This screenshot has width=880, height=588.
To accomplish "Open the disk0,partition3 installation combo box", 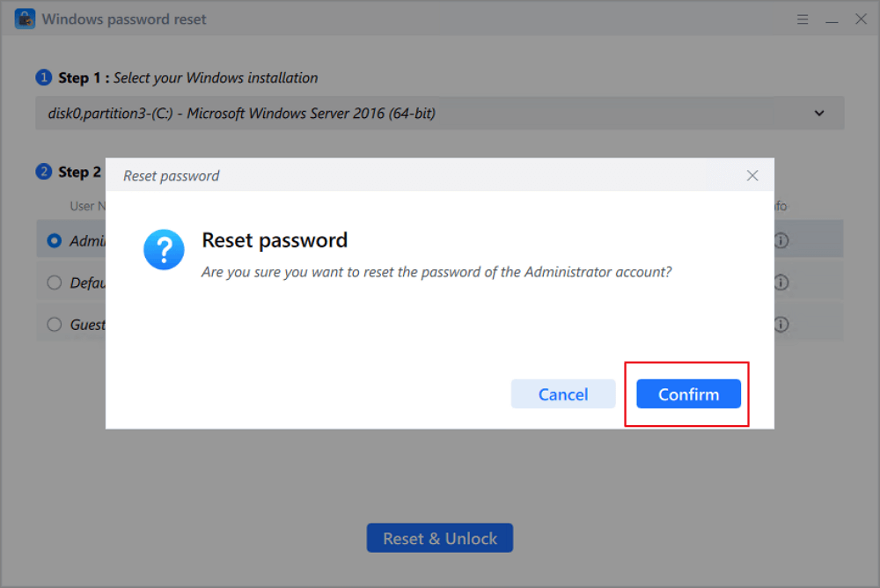I will pyautogui.click(x=422, y=114).
